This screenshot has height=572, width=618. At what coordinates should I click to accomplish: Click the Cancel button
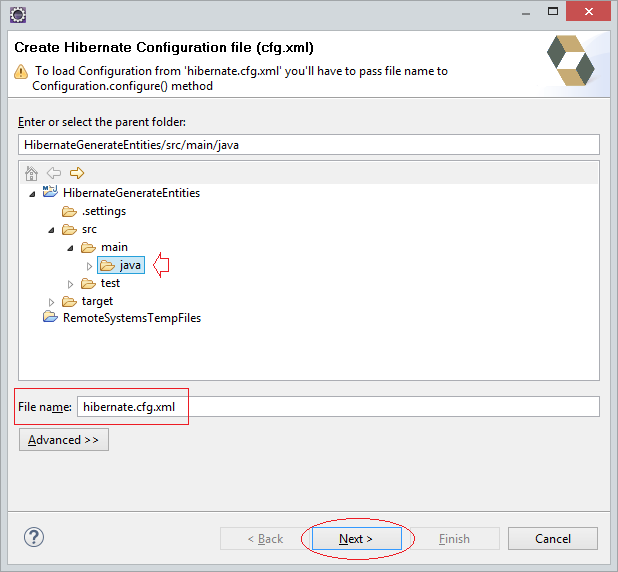pos(553,538)
